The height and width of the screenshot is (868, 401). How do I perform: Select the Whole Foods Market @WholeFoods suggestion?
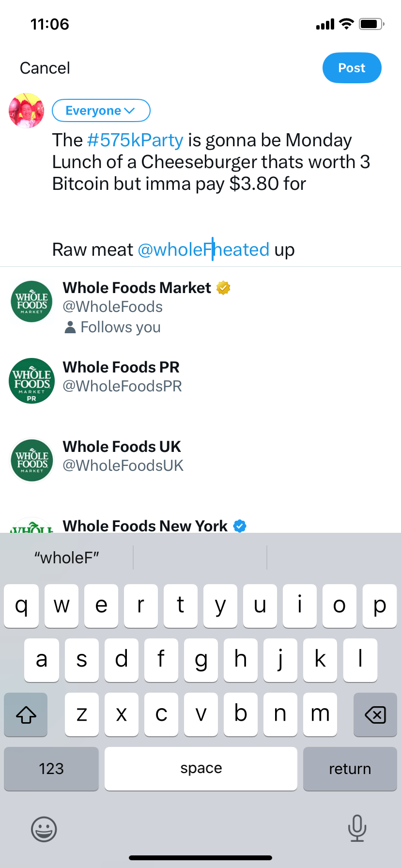click(145, 306)
